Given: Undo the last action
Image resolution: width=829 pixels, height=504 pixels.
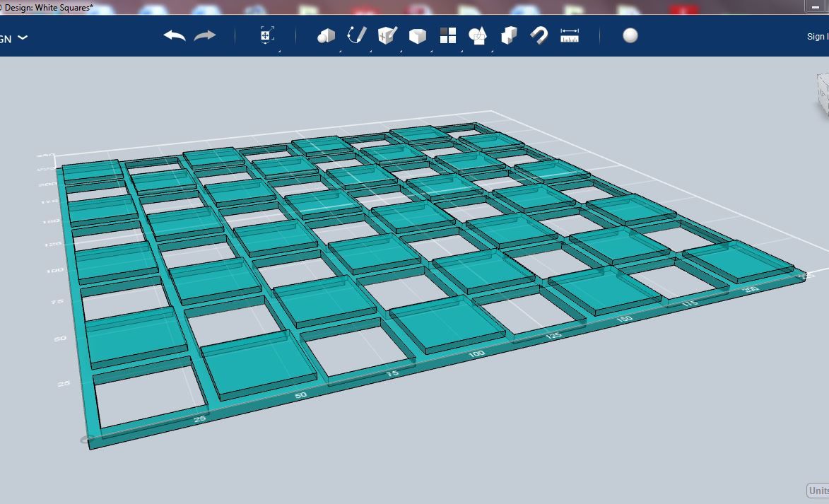Looking at the screenshot, I should click(175, 35).
